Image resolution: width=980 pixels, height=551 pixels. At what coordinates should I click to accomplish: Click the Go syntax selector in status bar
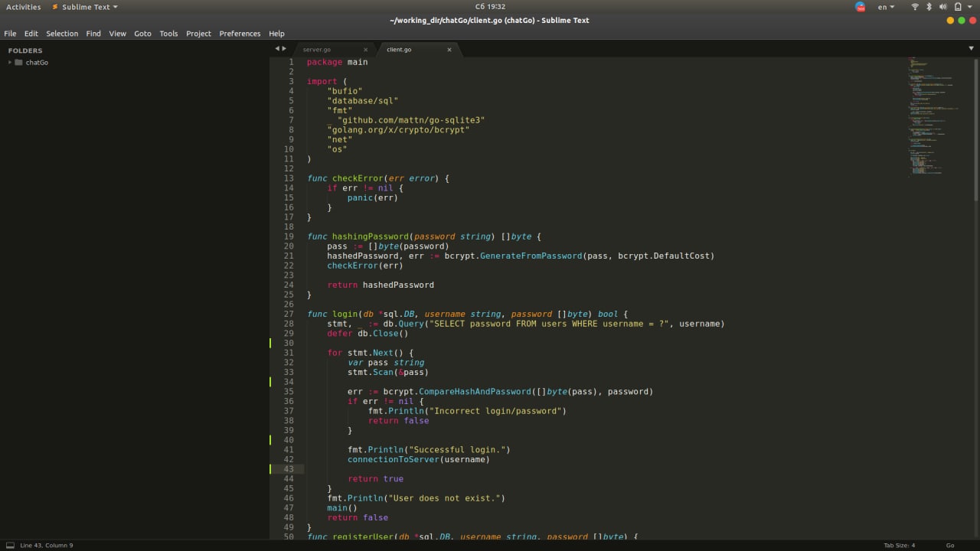[x=950, y=545]
